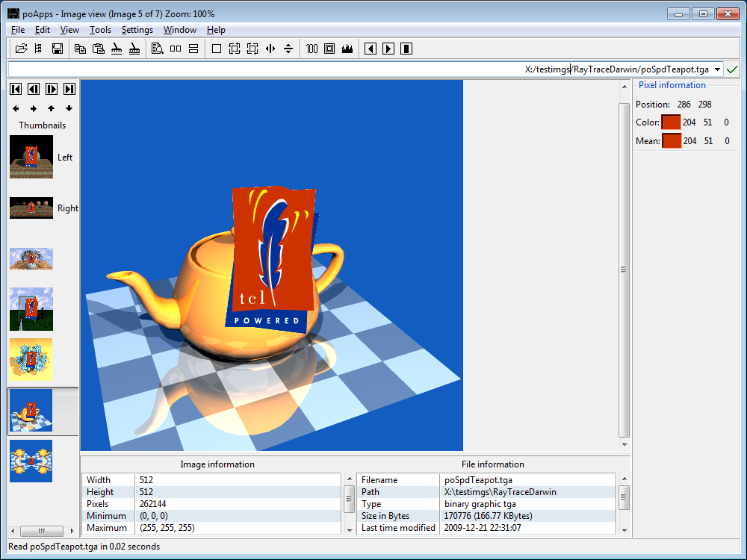Click File information scroll up arrow
Image resolution: width=747 pixels, height=560 pixels.
624,478
